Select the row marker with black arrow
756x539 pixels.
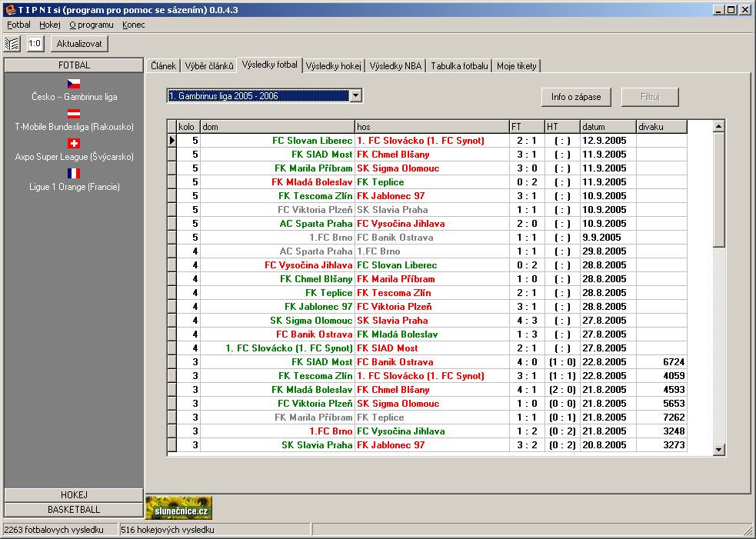[x=172, y=141]
